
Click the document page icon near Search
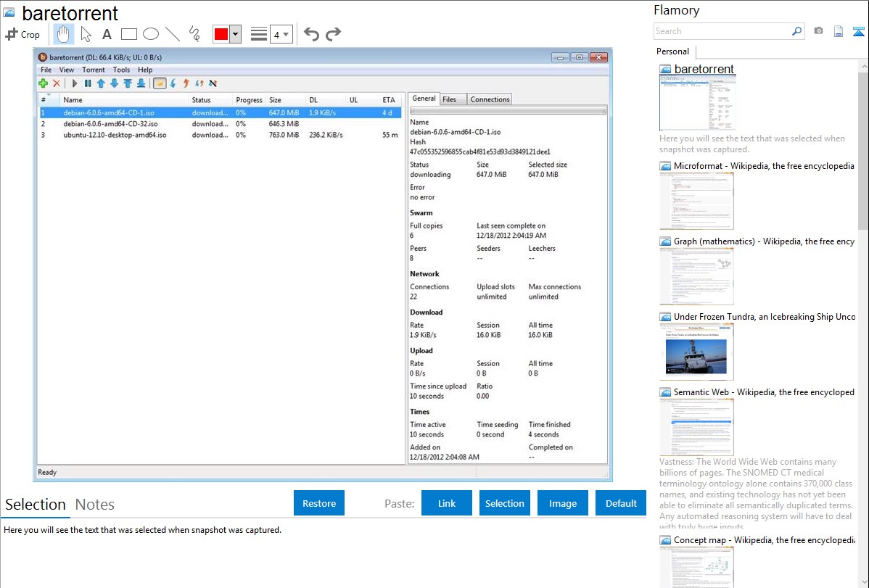(839, 31)
